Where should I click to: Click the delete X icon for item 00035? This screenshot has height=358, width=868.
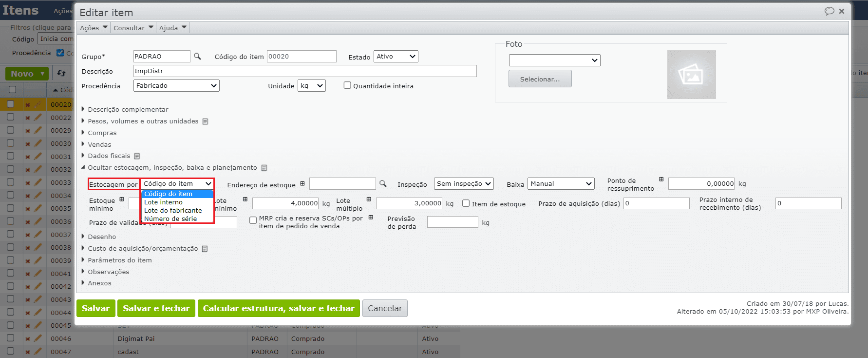pyautogui.click(x=28, y=209)
